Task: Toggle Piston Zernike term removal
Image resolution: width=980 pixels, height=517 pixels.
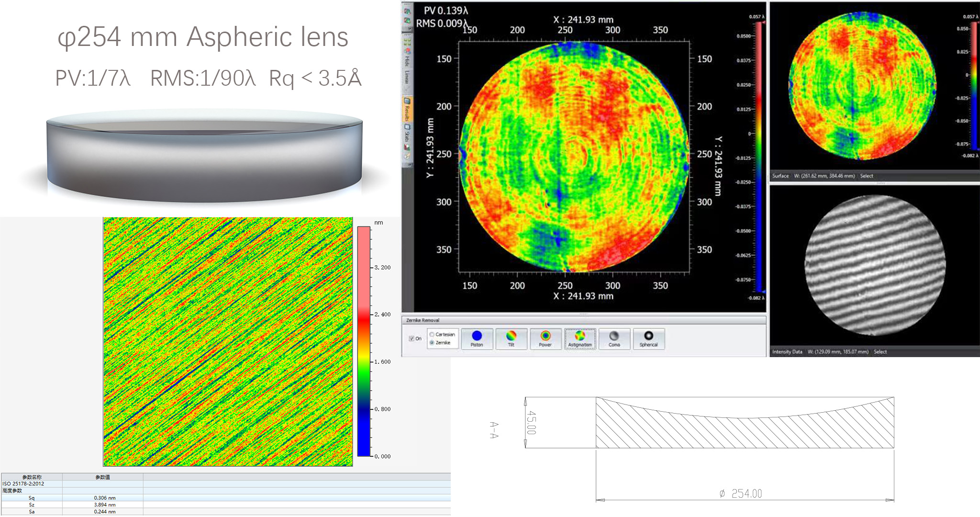Action: point(477,338)
